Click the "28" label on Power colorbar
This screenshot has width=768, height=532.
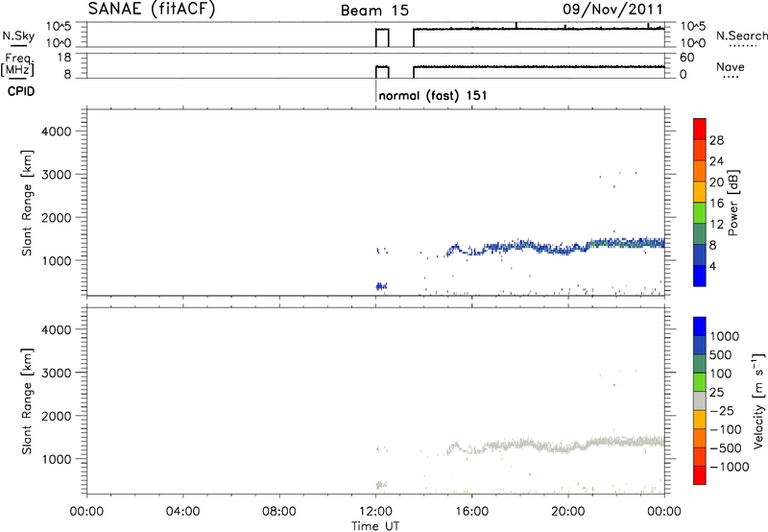pos(716,140)
